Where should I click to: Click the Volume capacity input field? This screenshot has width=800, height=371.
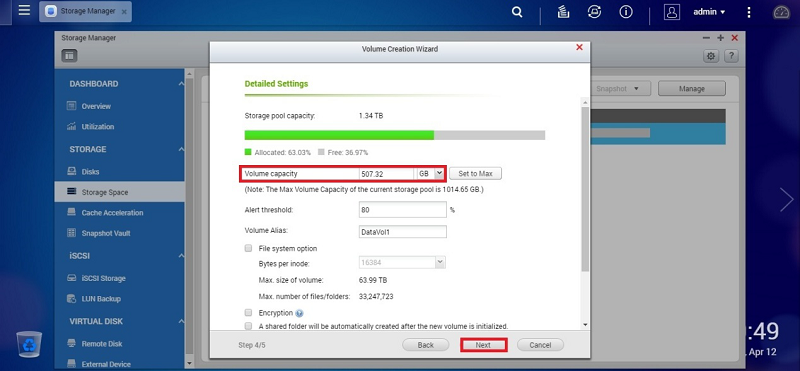(387, 174)
